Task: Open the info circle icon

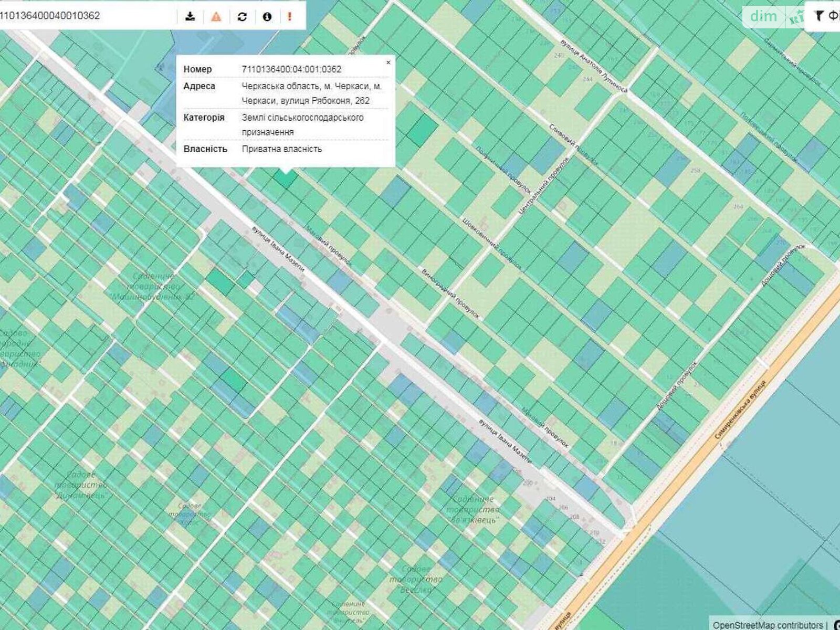Action: click(267, 16)
